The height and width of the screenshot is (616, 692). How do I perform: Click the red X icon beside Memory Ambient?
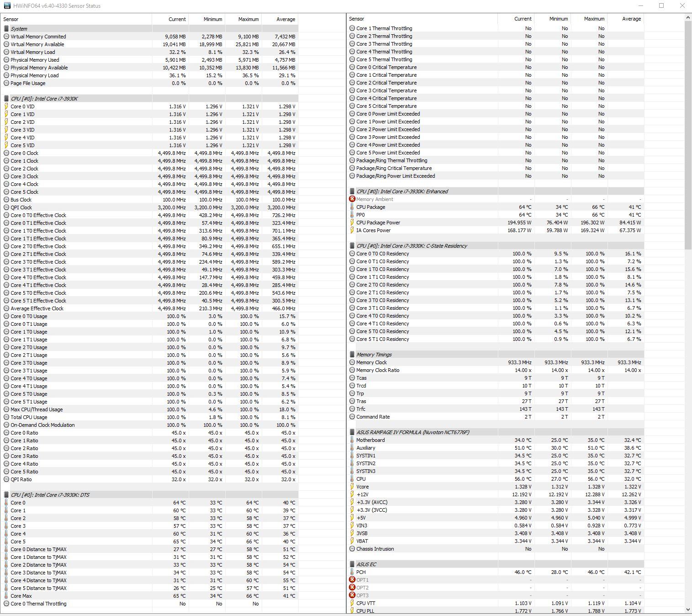click(x=352, y=199)
